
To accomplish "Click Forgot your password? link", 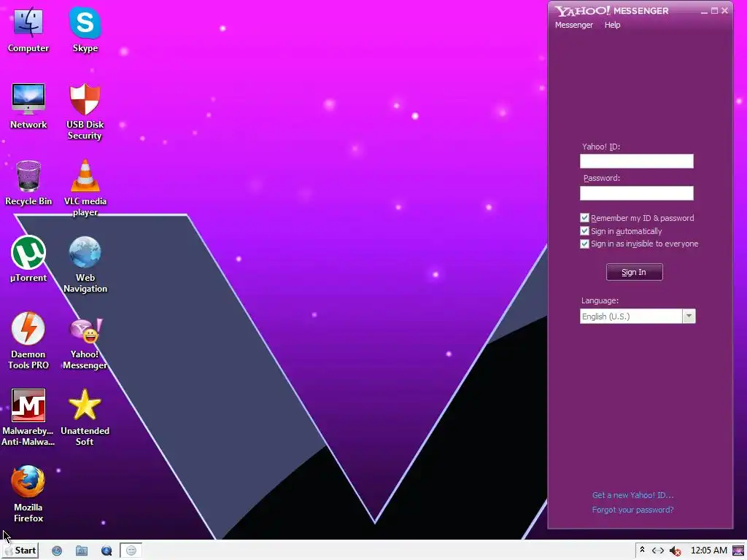I will (632, 510).
